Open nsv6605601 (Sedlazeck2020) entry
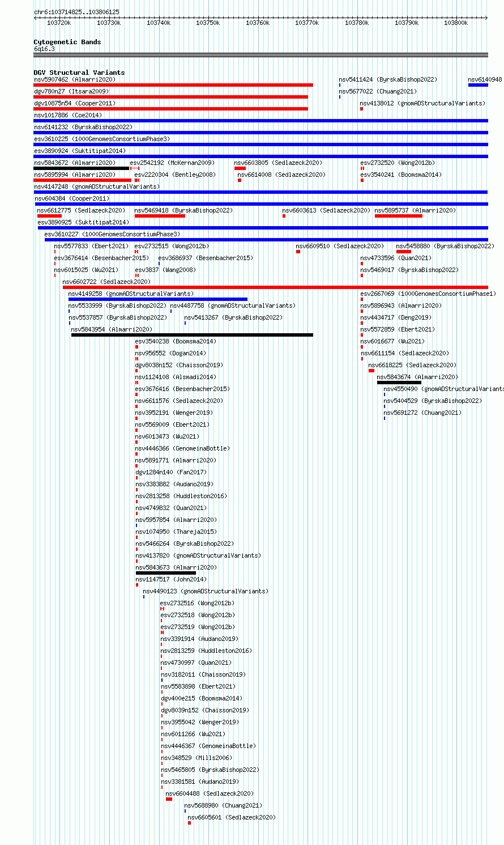Viewport: 504px width, 845px height. (x=232, y=818)
